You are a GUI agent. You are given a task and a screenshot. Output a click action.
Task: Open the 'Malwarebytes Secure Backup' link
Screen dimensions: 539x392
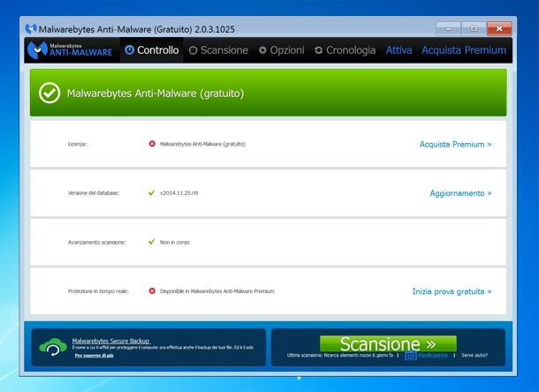pos(111,341)
